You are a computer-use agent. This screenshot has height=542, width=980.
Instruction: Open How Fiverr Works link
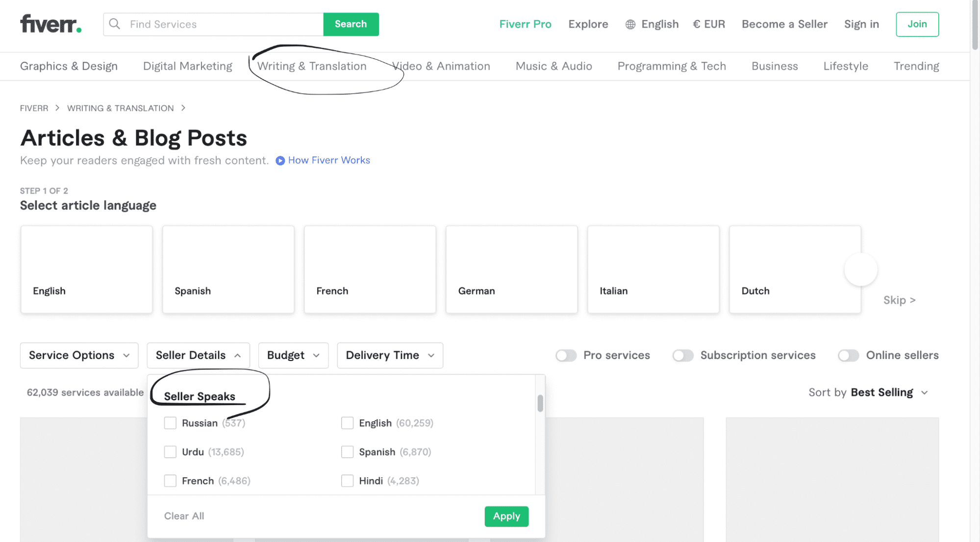coord(328,160)
